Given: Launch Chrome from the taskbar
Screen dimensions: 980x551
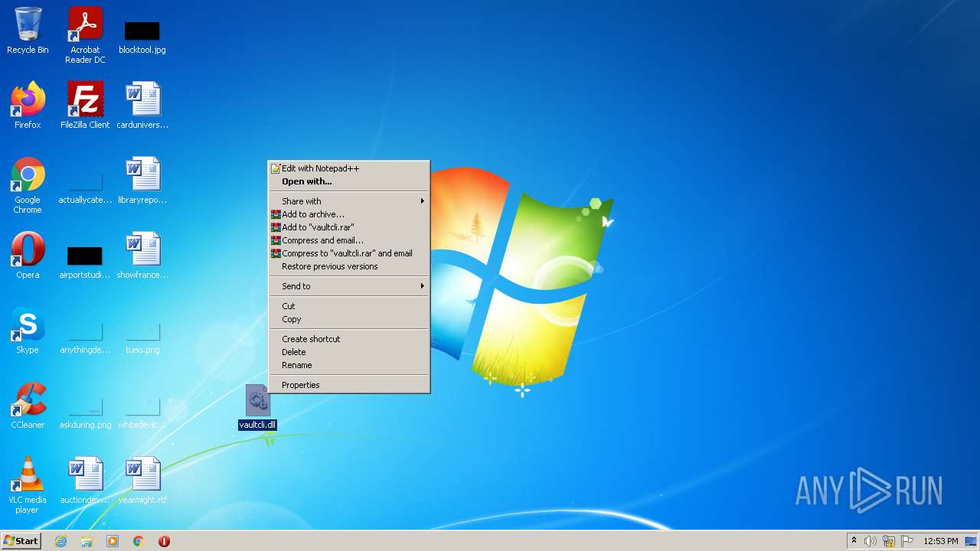Looking at the screenshot, I should 139,541.
